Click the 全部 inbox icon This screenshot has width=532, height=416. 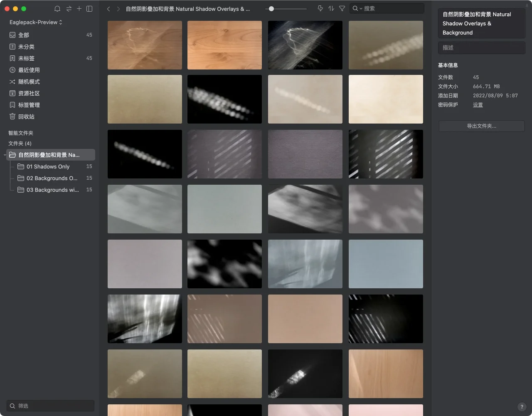12,35
